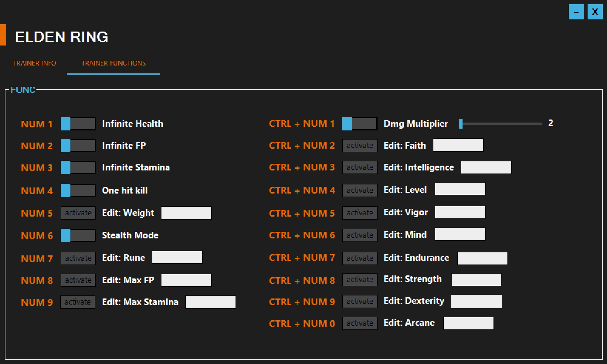This screenshot has height=364, width=607.
Task: Click activate button for Edit: Faith
Action: tap(360, 146)
